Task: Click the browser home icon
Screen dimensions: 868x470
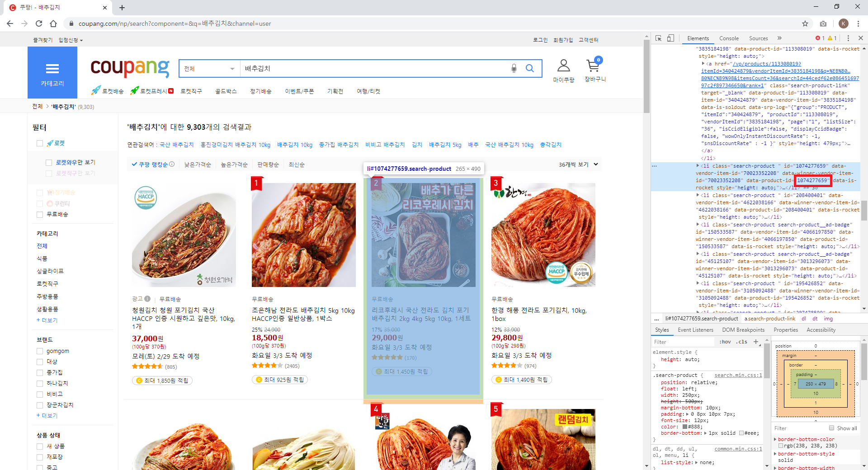Action: click(x=53, y=23)
